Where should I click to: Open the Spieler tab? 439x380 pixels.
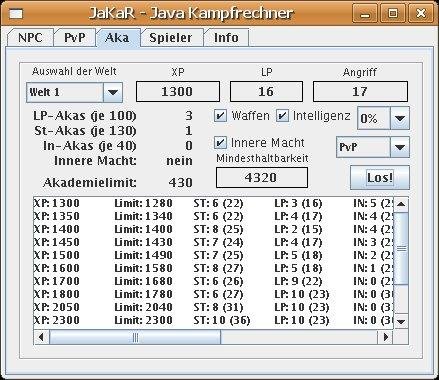[171, 38]
